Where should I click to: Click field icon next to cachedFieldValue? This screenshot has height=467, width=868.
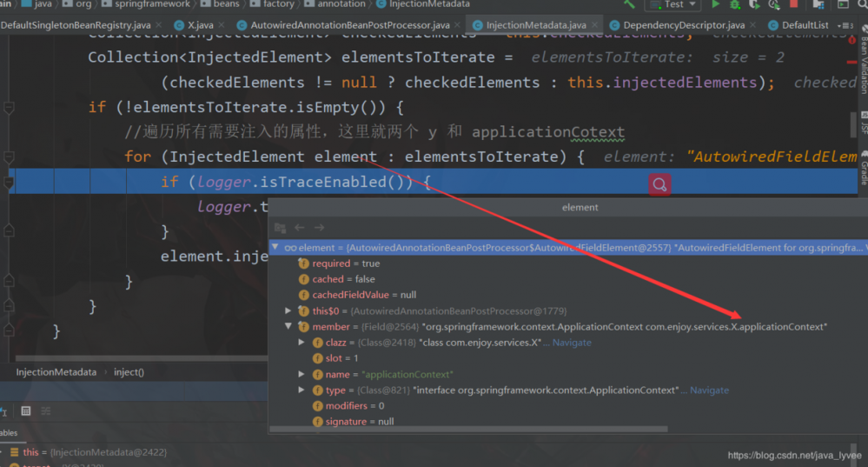tap(303, 295)
